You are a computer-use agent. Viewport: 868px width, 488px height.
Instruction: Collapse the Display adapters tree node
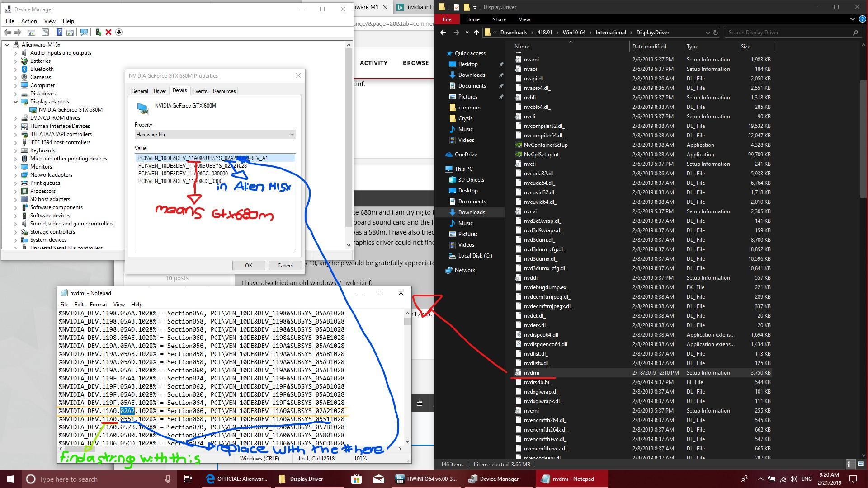coord(16,102)
